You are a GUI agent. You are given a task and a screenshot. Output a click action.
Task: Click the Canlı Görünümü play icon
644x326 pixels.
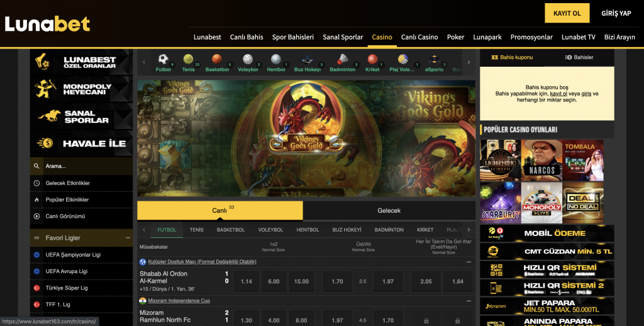pos(36,216)
